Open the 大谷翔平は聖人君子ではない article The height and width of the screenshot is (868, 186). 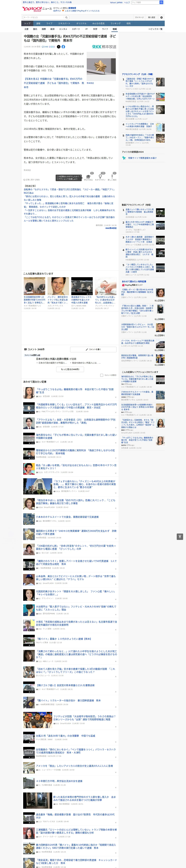pyautogui.click(x=76, y=608)
